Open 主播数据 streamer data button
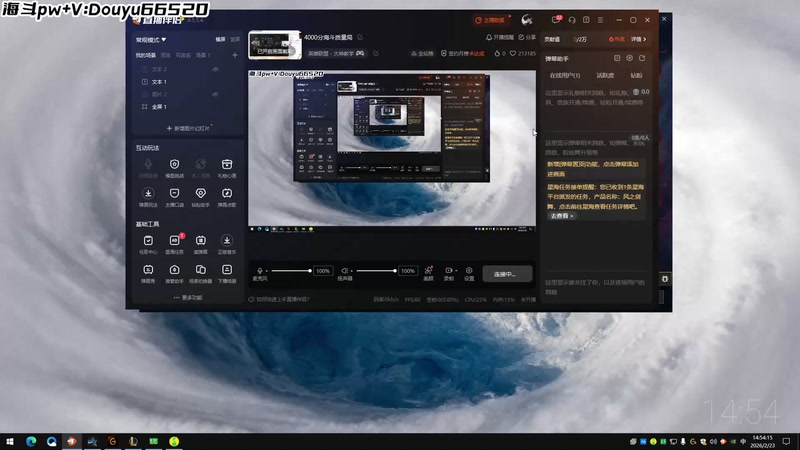 [x=490, y=20]
